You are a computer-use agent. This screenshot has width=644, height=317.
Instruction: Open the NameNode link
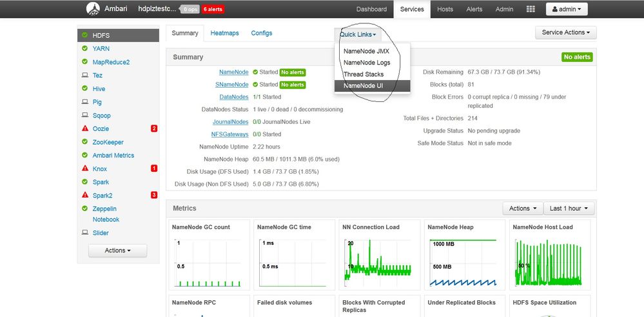[234, 72]
